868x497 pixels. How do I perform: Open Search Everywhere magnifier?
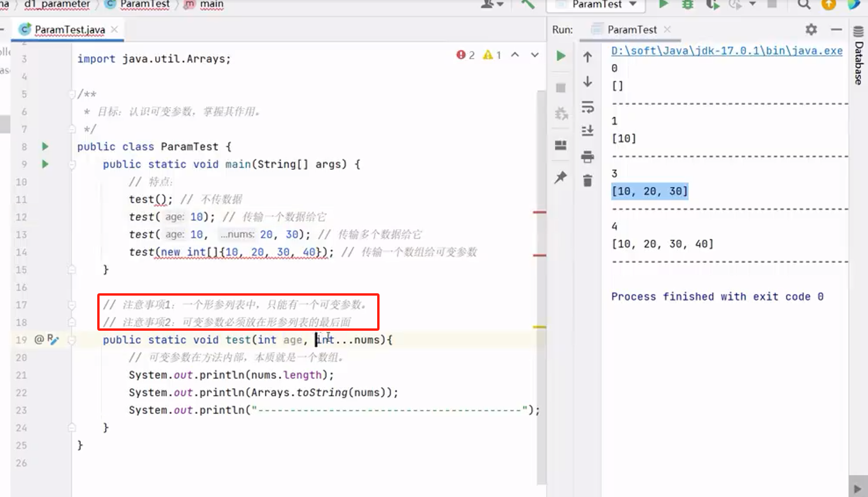[804, 4]
